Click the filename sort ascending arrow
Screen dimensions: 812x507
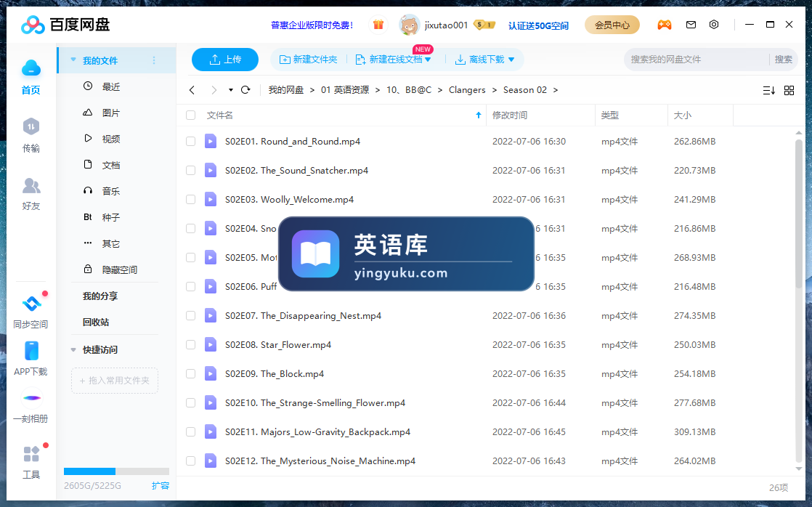pos(479,115)
